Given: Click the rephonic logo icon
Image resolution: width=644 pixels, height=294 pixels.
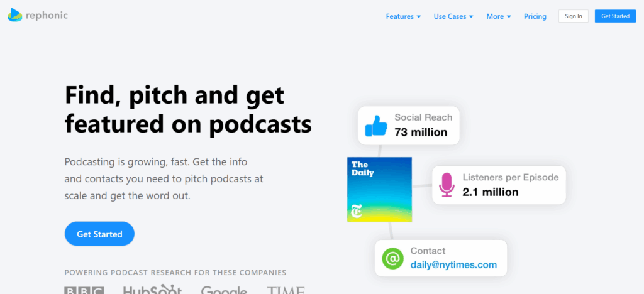Looking at the screenshot, I should click(15, 15).
